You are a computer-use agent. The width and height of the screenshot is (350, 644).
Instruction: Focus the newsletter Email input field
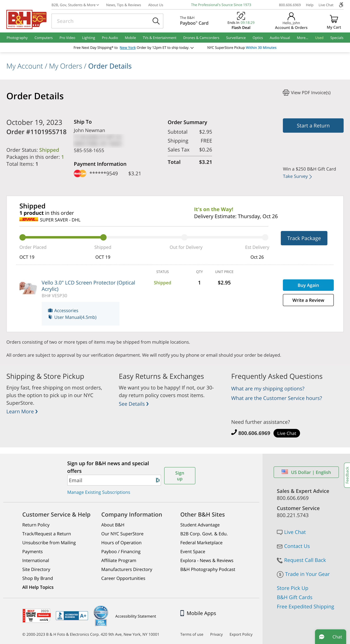click(x=111, y=480)
